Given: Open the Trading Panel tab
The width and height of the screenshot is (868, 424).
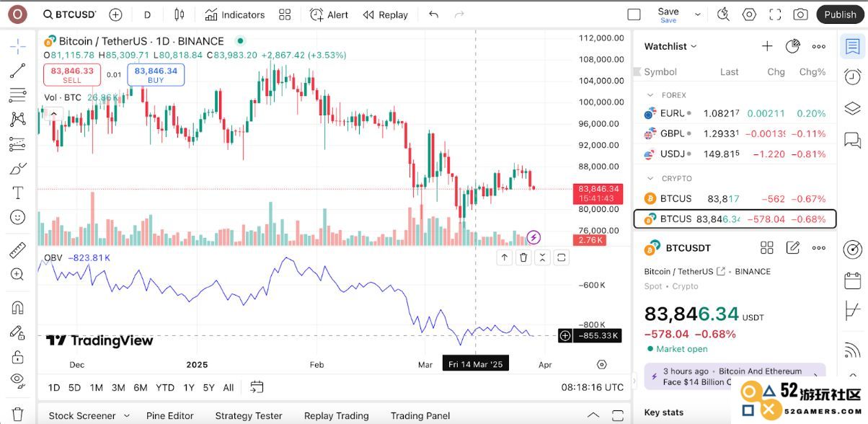Looking at the screenshot, I should click(x=420, y=415).
